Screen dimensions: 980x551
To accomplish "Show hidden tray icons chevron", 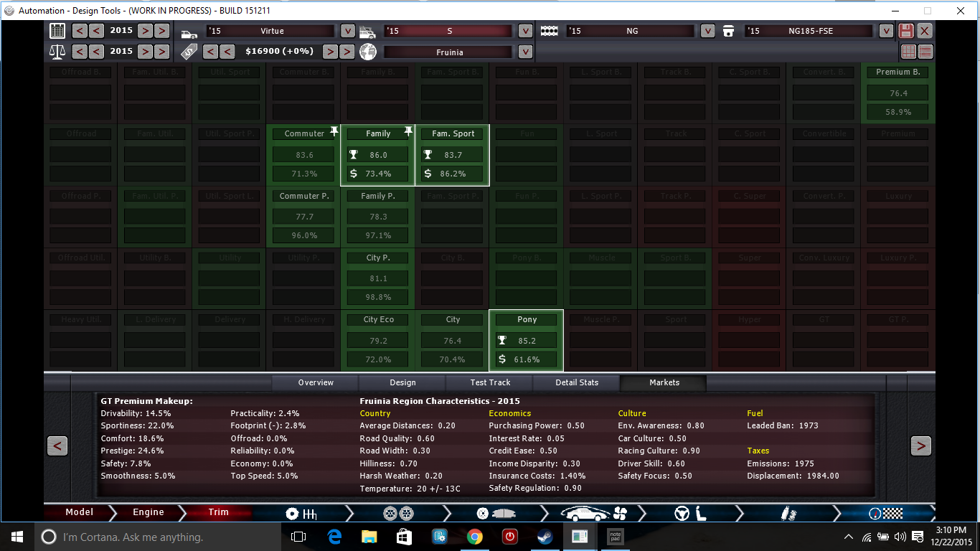I will point(849,537).
